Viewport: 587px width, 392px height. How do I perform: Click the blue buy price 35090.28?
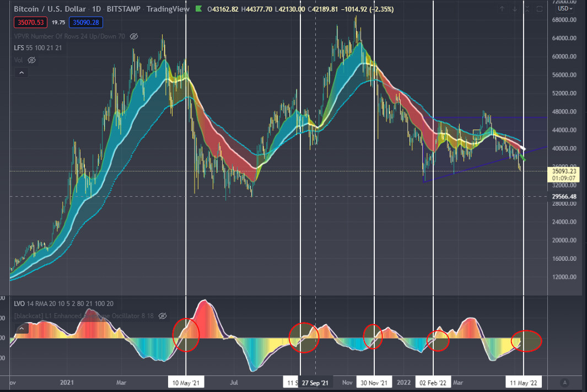(84, 23)
